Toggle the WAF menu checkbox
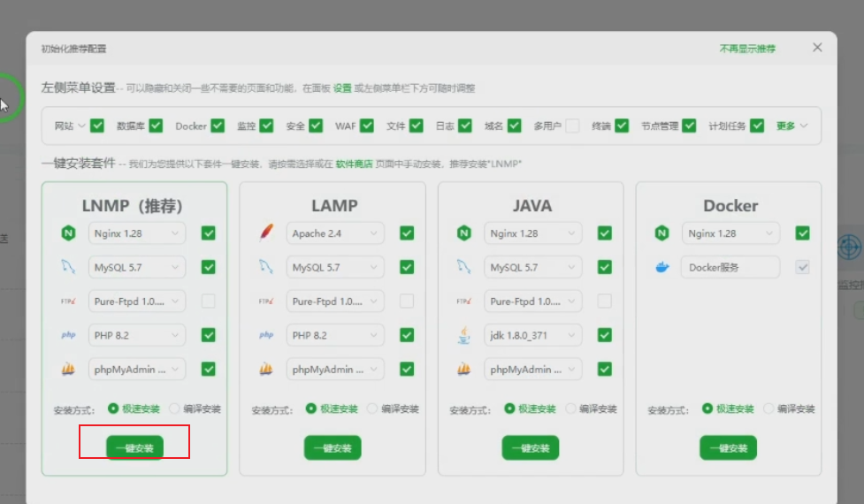Image resolution: width=864 pixels, height=504 pixels. [367, 126]
